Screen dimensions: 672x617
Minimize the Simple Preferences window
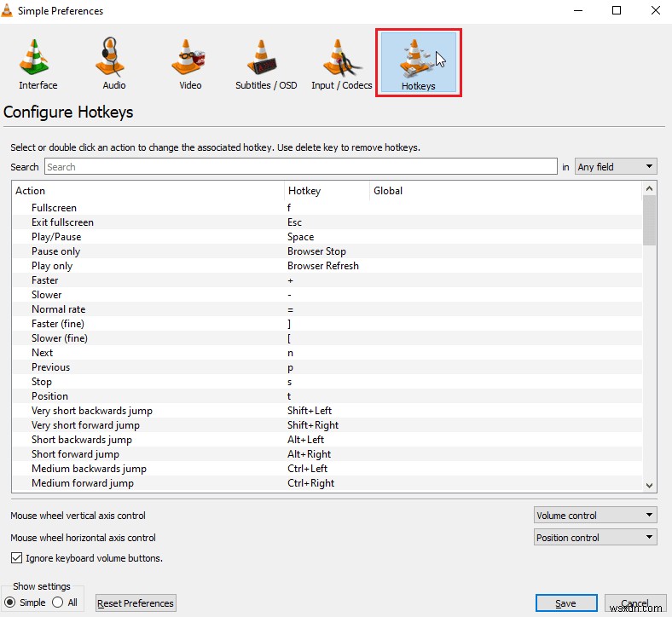click(x=578, y=10)
